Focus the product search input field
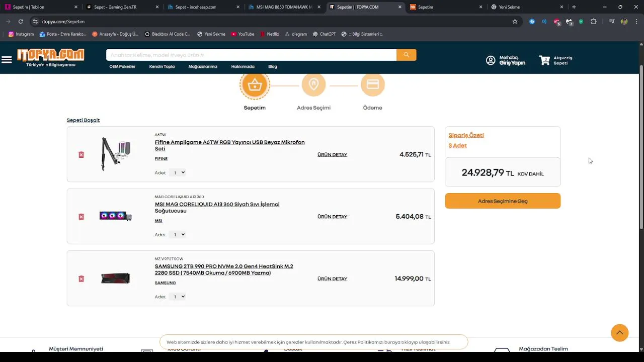 coord(252,55)
